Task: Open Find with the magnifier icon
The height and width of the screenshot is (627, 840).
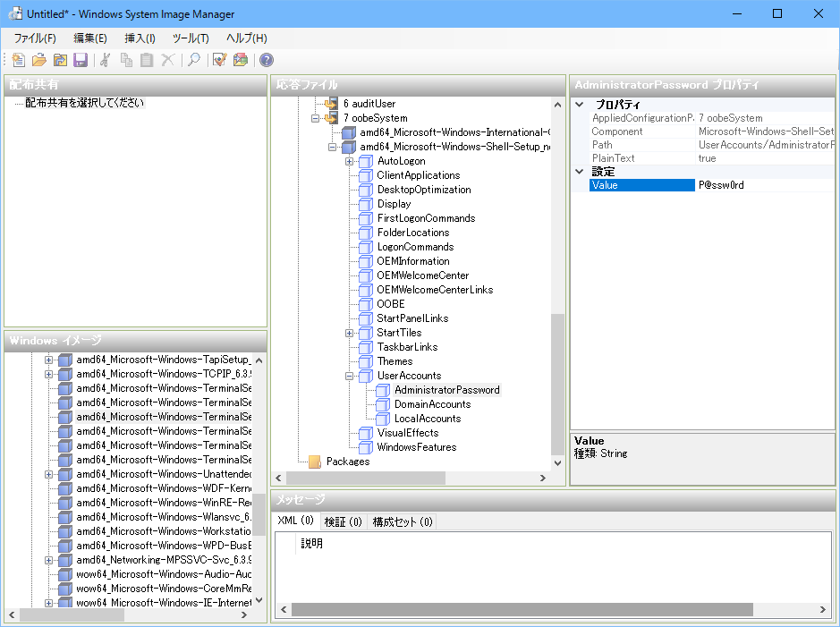Action: [194, 60]
